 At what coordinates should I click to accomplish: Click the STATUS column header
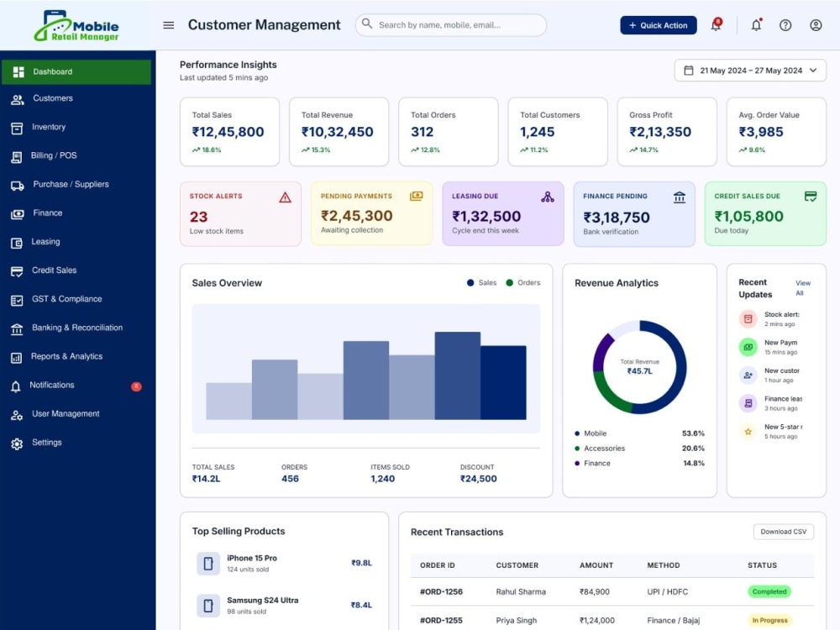[x=762, y=565]
